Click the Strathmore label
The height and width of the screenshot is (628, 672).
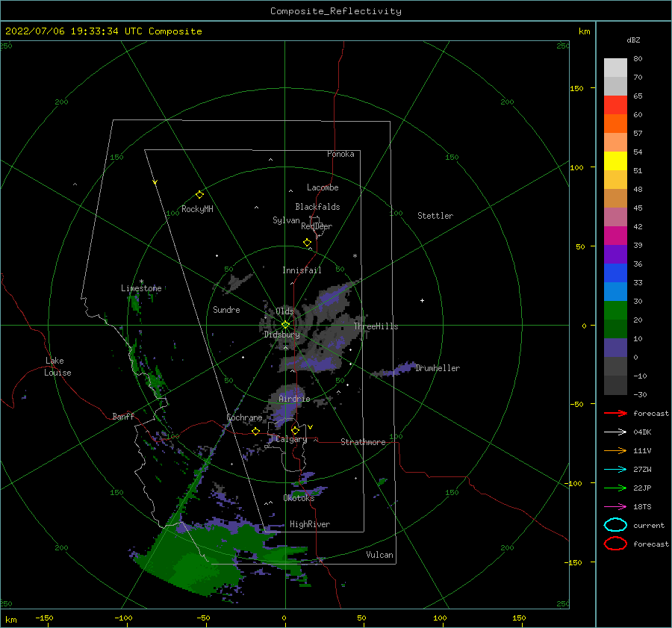point(363,442)
